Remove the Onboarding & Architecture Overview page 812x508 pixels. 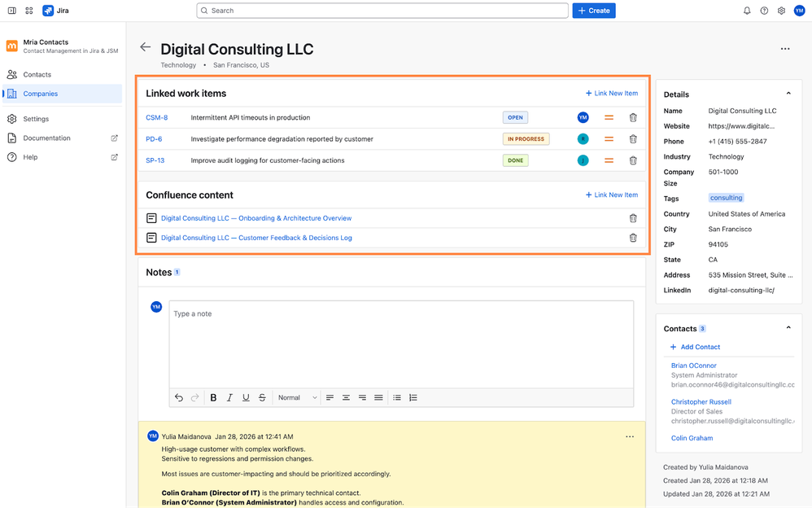point(633,218)
